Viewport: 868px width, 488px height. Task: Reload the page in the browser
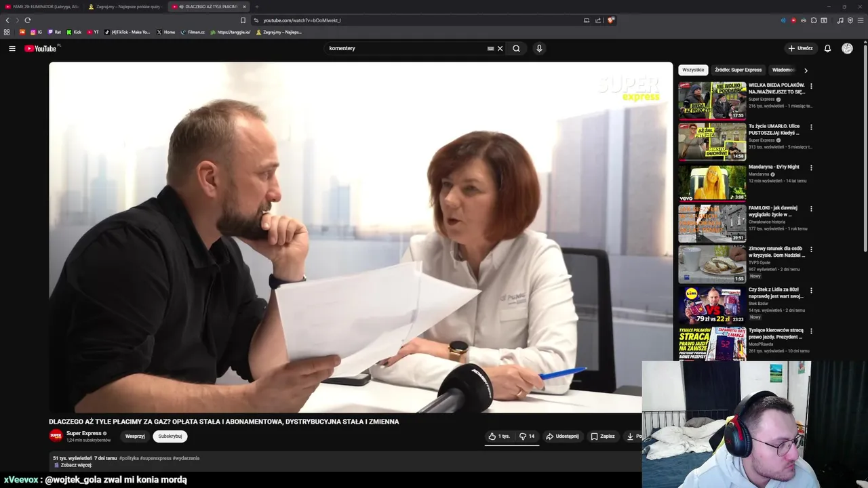click(x=27, y=20)
